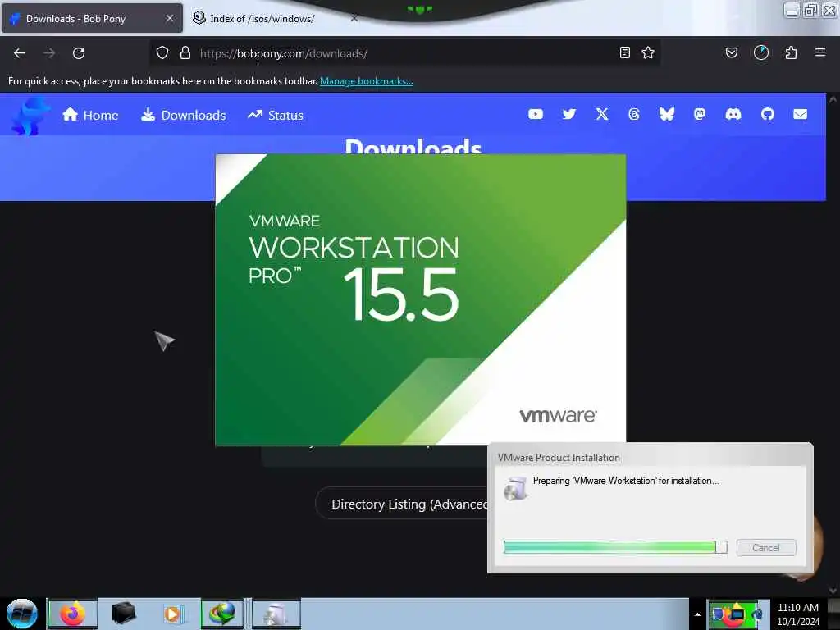Open the media player taskbar icon

pos(172,614)
